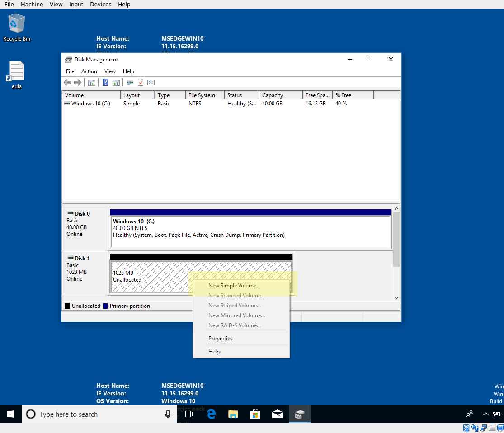Sort by the Volume column header
504x433 pixels.
91,95
